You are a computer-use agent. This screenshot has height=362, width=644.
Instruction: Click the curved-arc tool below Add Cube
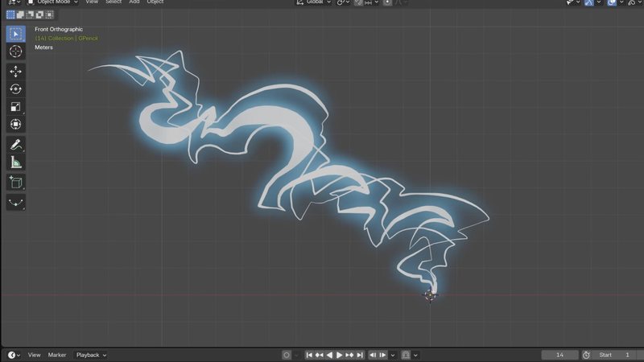point(15,203)
